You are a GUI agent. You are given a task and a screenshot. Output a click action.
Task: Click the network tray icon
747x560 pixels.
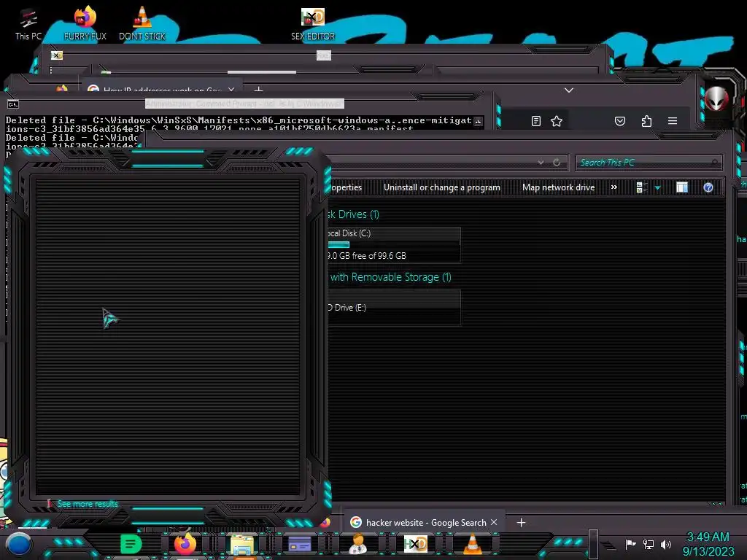pyautogui.click(x=649, y=544)
